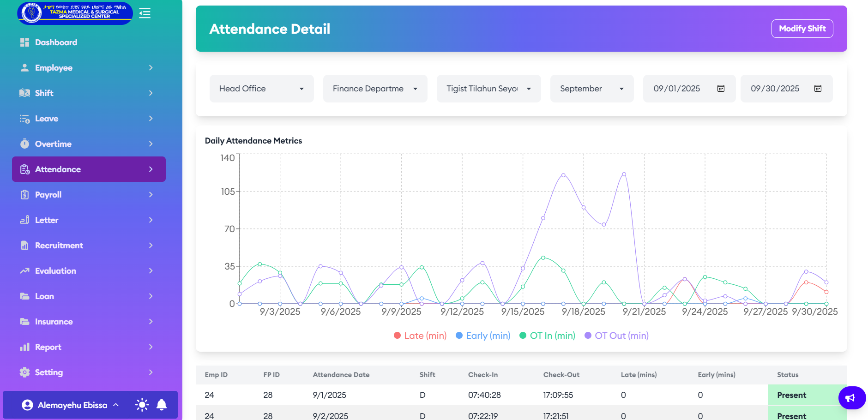Click the Dashboard grid icon
This screenshot has width=868, height=420.
pyautogui.click(x=24, y=42)
